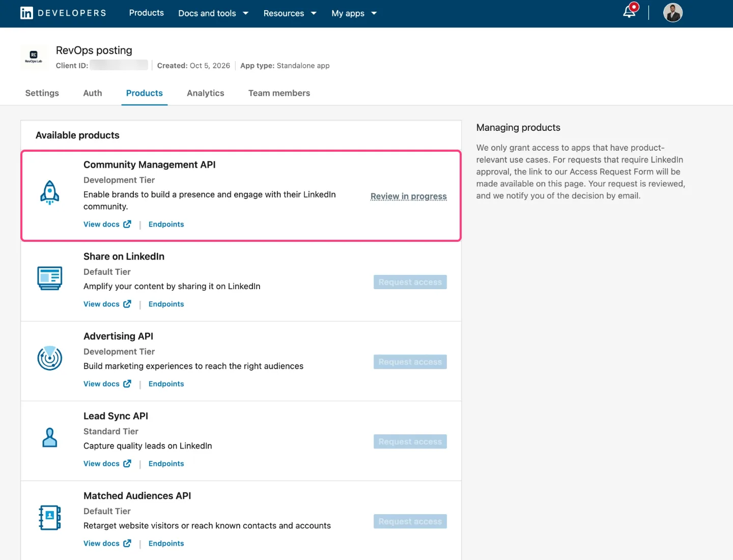Click the LinkedIn Developers logo
Viewport: 733px width, 560px height.
coord(63,13)
